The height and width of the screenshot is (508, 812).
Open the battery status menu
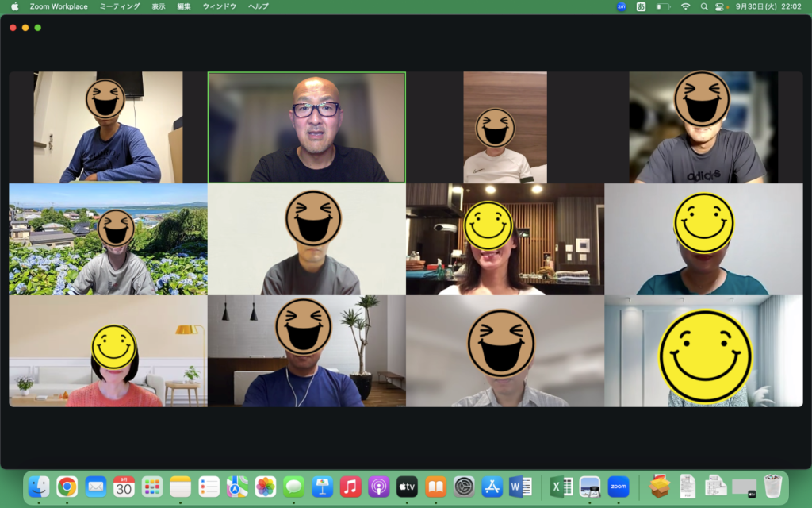(x=663, y=6)
